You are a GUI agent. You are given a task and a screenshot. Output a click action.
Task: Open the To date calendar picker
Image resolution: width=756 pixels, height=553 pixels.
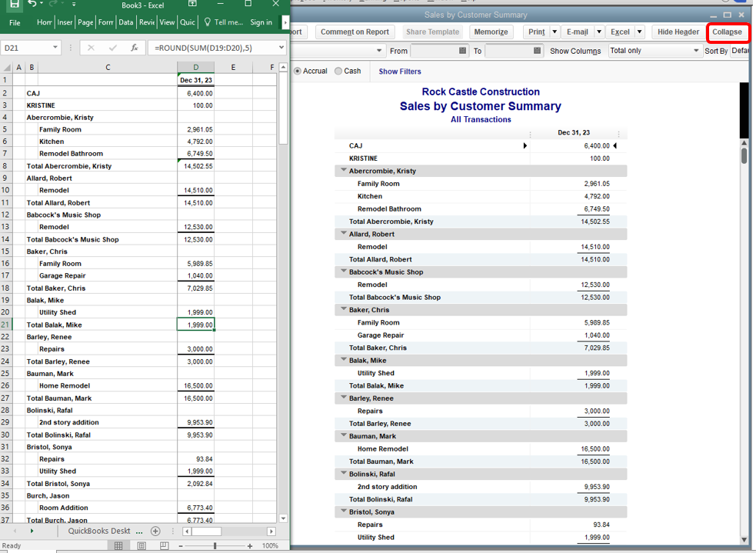[x=536, y=51]
